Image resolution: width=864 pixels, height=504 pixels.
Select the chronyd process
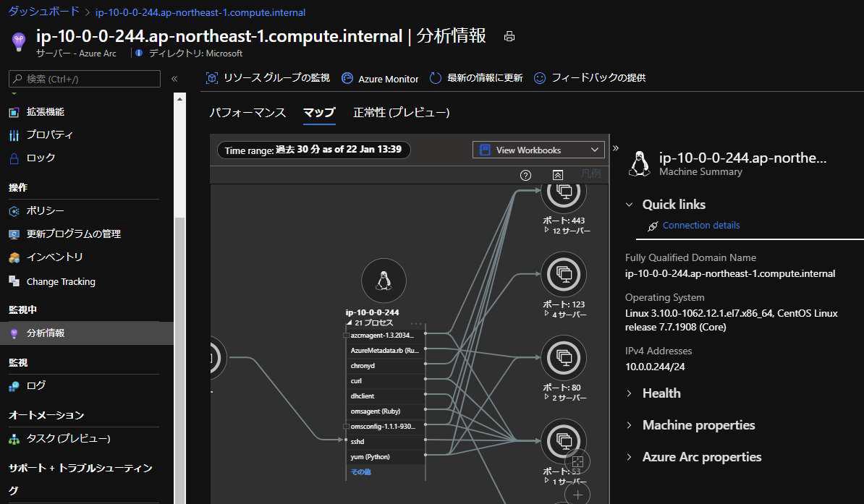pos(385,366)
